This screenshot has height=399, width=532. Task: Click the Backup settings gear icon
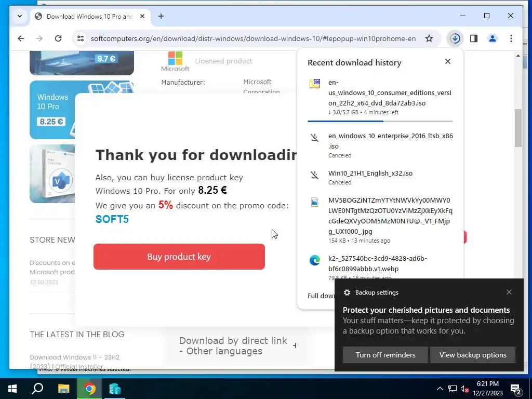point(347,292)
